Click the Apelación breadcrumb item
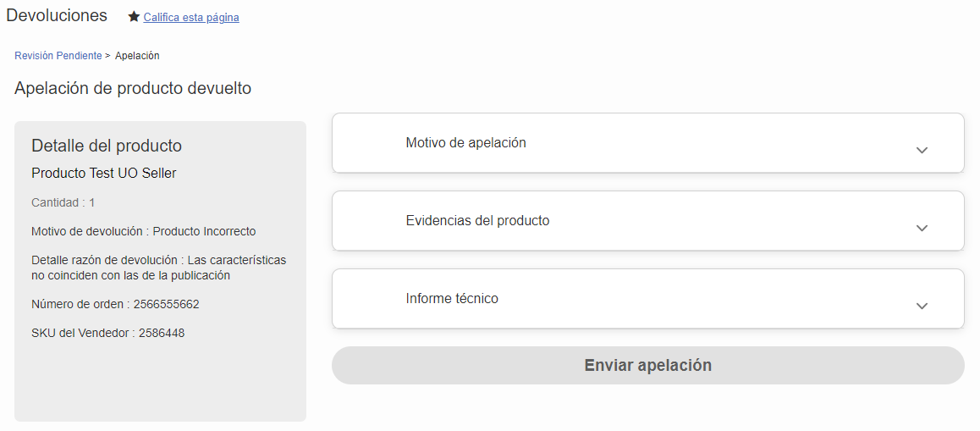 137,56
